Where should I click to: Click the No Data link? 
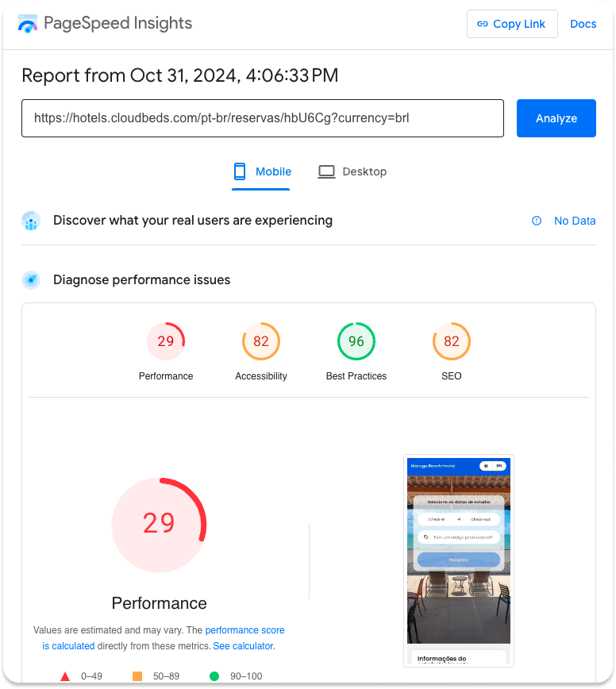tap(574, 221)
